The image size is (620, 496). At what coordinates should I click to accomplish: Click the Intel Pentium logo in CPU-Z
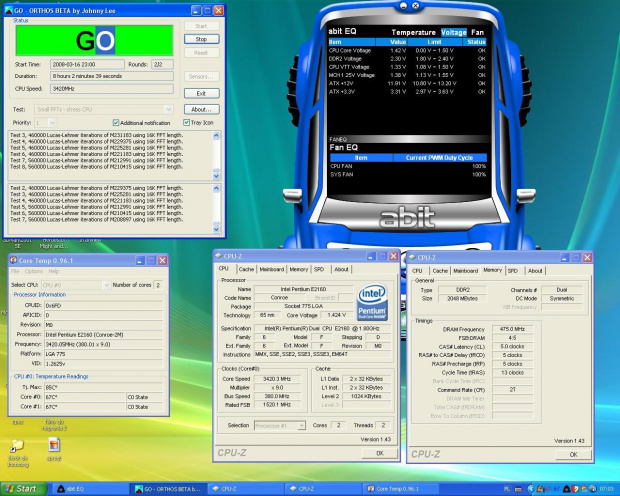(372, 302)
